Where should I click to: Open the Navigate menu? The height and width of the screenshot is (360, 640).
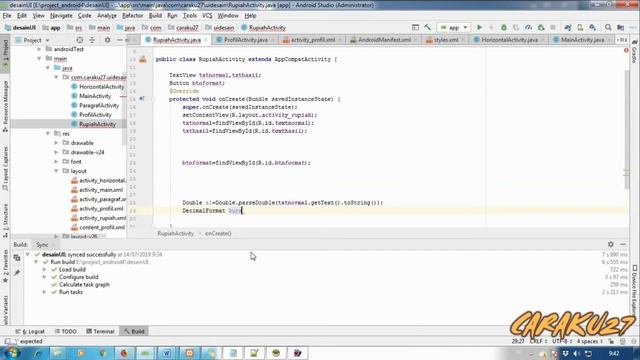(x=61, y=16)
